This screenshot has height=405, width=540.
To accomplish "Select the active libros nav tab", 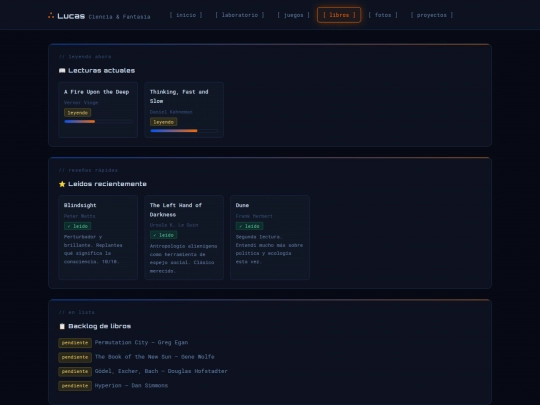I will pyautogui.click(x=339, y=15).
